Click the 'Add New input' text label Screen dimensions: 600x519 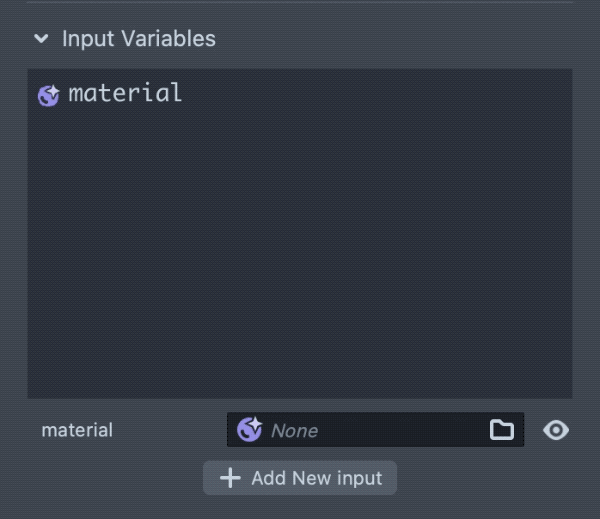(x=316, y=478)
